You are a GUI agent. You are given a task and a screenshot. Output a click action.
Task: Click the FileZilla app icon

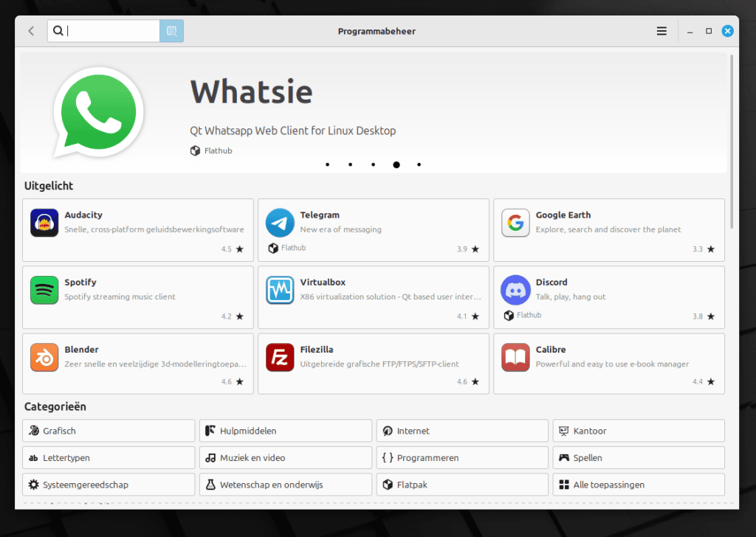[x=280, y=356]
